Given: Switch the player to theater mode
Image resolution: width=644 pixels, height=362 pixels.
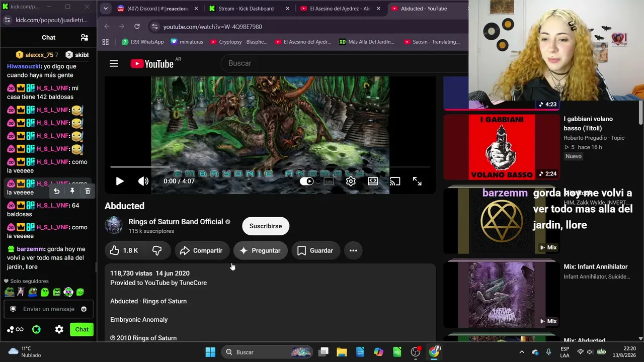Looking at the screenshot, I should pyautogui.click(x=373, y=181).
